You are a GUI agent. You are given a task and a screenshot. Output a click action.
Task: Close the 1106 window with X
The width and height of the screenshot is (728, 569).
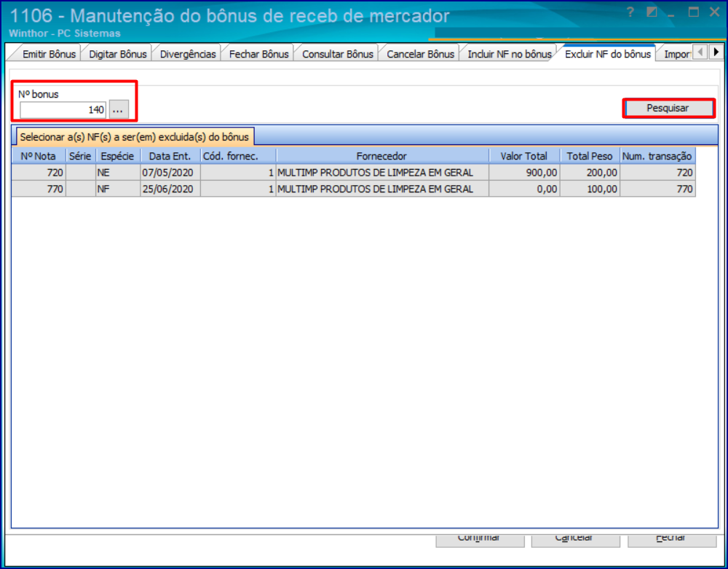715,12
